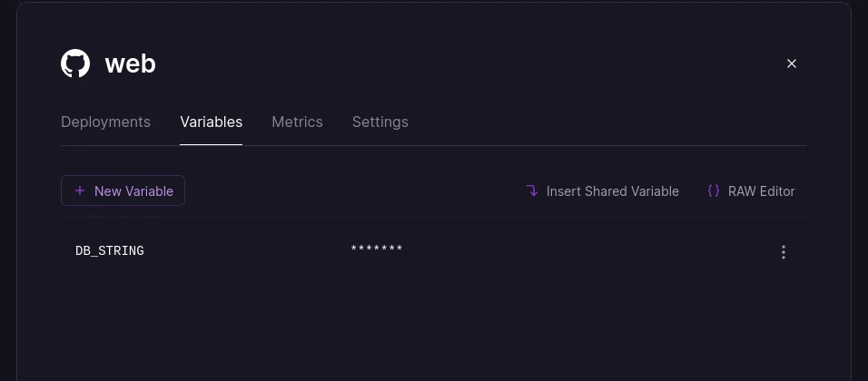Click the purple arrow Insert Shared Variable icon
The image size is (868, 381).
point(532,190)
